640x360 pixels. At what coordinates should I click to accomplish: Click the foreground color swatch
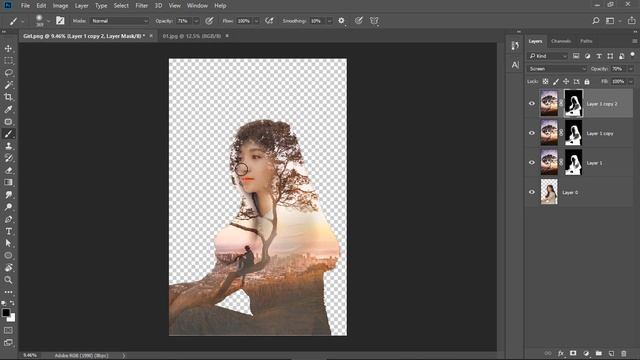(x=6, y=313)
